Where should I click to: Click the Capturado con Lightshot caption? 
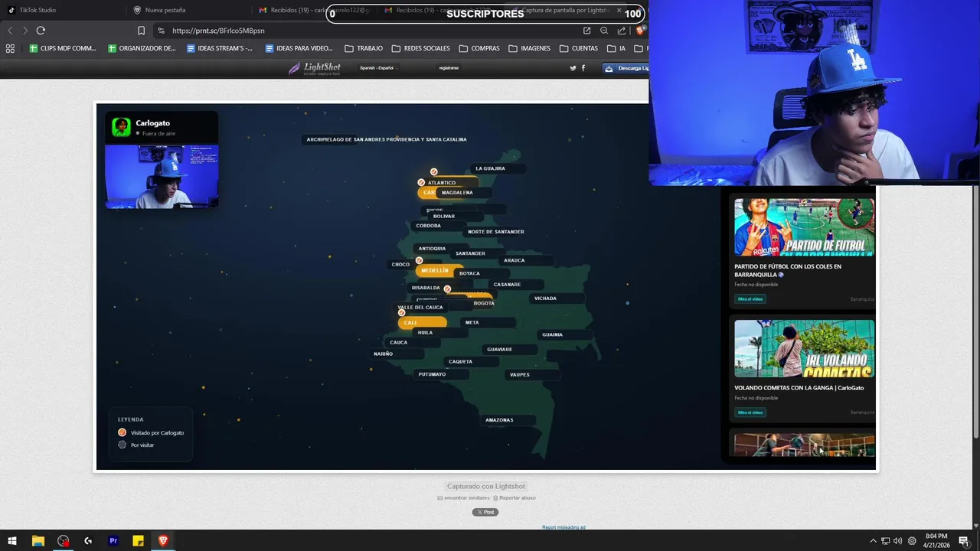coord(486,487)
